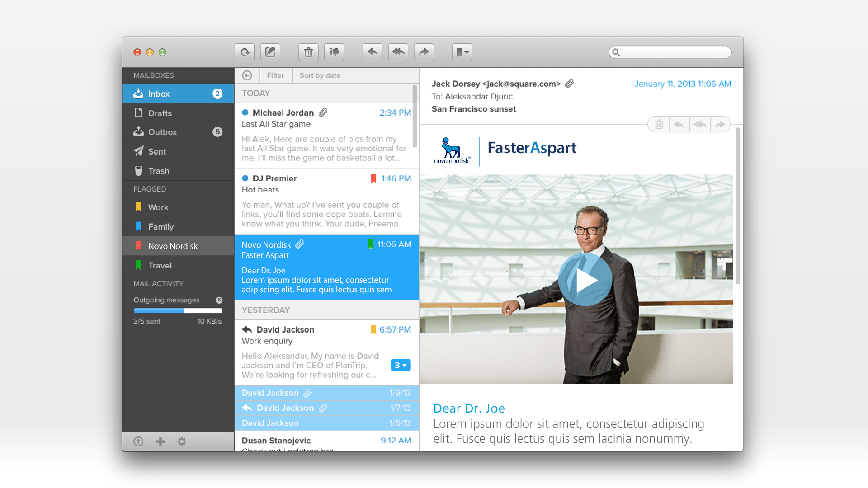Compose a new message

[x=270, y=52]
